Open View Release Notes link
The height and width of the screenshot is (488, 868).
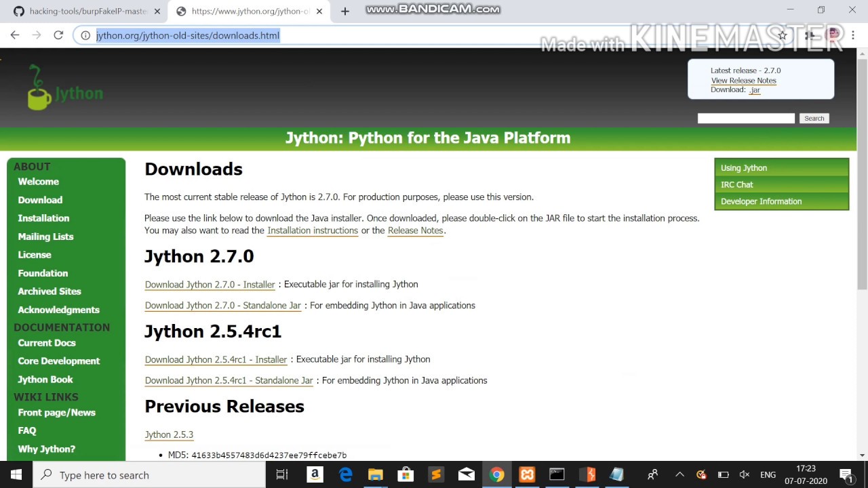pyautogui.click(x=743, y=81)
